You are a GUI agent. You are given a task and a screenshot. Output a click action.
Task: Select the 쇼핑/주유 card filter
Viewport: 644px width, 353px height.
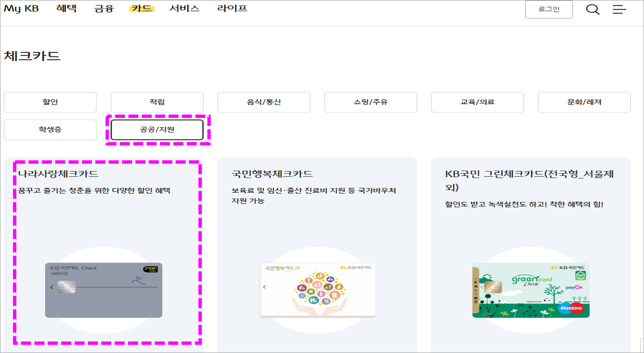coord(370,102)
